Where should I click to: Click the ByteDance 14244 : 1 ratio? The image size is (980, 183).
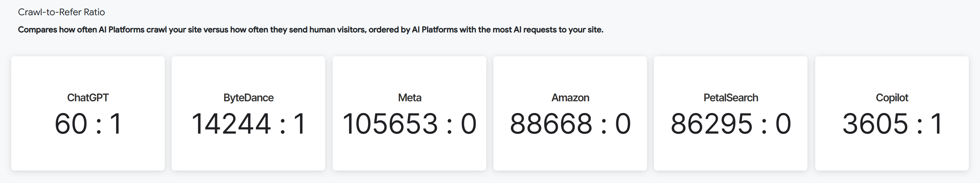(x=249, y=124)
